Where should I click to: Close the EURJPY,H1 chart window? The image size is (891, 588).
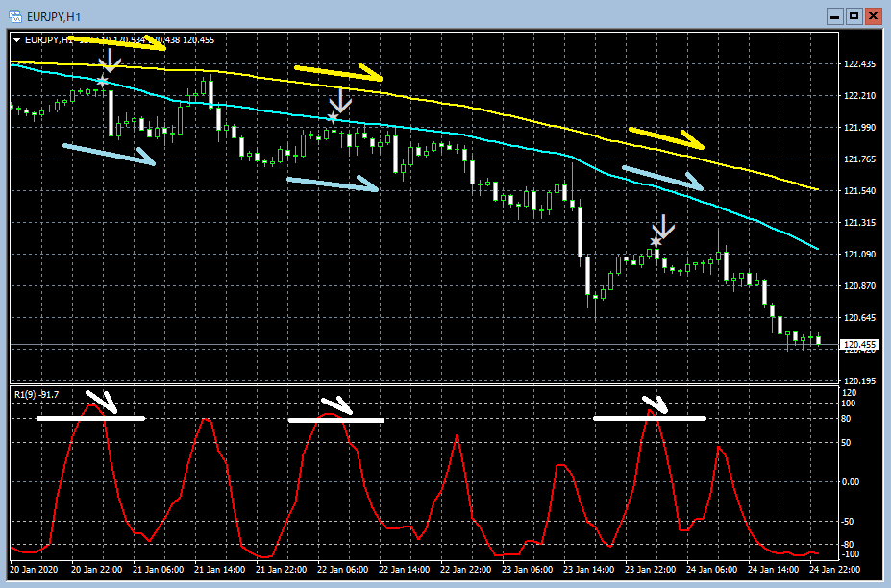873,16
